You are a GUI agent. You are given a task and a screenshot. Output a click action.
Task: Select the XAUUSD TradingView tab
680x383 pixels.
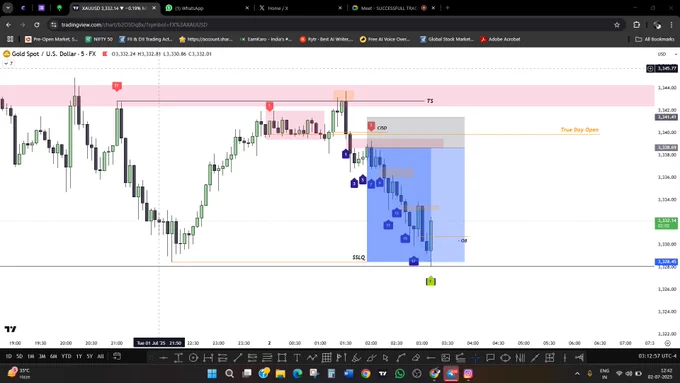pos(114,8)
